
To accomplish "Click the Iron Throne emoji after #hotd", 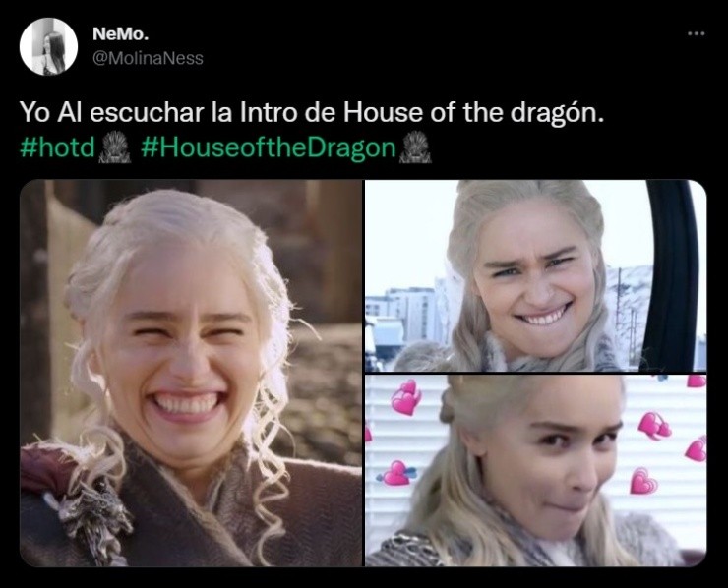I will coord(115,147).
